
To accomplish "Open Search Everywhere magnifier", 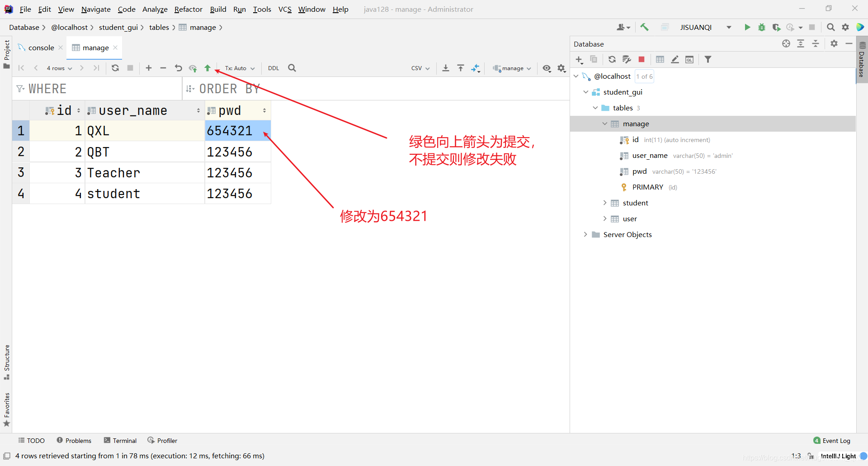I will 831,27.
